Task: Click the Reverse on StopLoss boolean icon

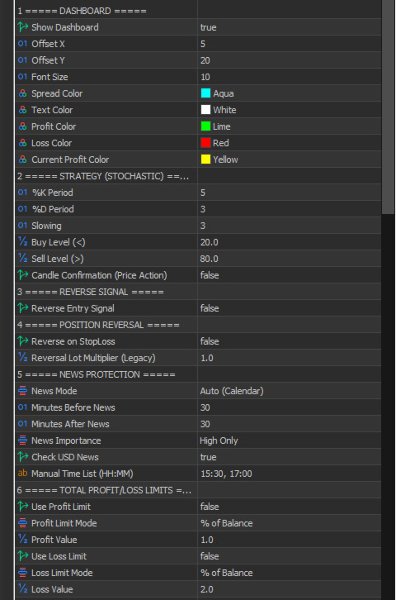Action: pyautogui.click(x=23, y=341)
